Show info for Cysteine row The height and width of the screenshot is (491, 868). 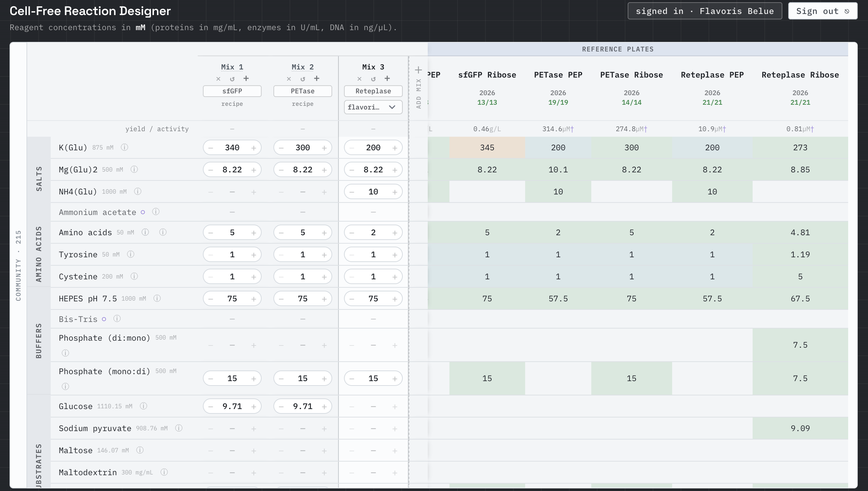134,276
